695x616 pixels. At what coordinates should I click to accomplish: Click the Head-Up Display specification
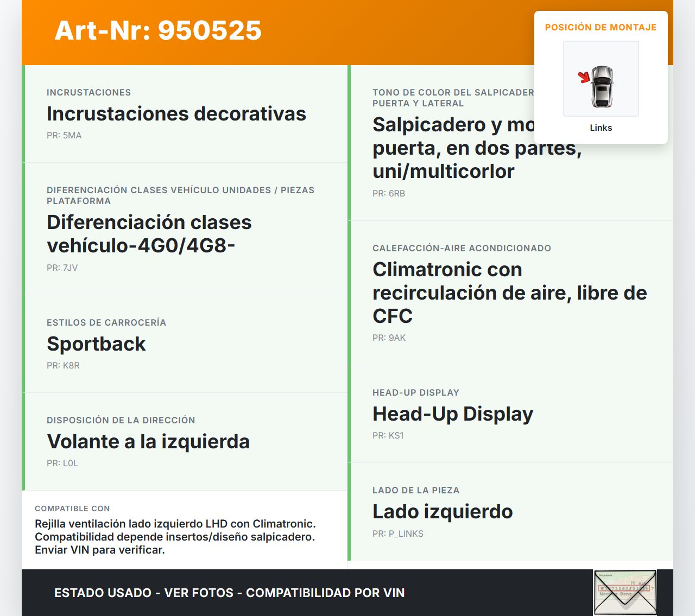[x=452, y=414]
